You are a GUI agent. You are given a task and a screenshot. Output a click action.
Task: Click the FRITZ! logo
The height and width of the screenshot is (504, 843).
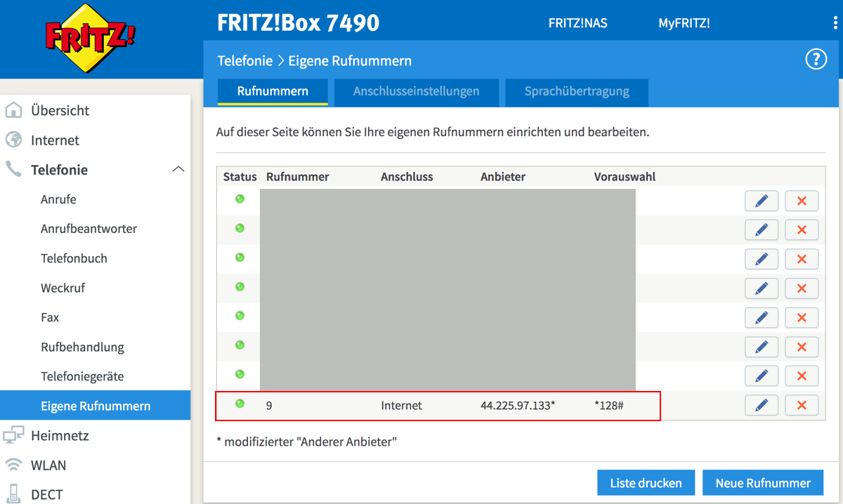click(91, 39)
